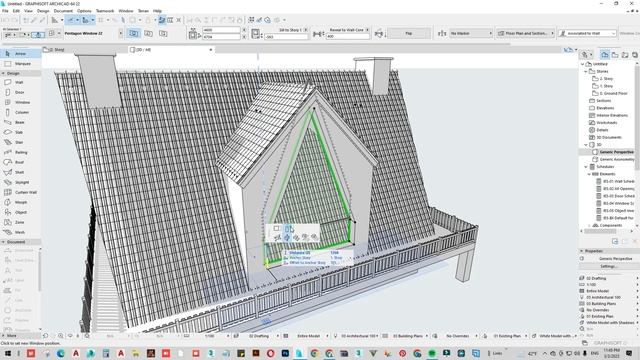The height and width of the screenshot is (360, 640).
Task: Choose the Door tool in toolbox
Action: [20, 92]
